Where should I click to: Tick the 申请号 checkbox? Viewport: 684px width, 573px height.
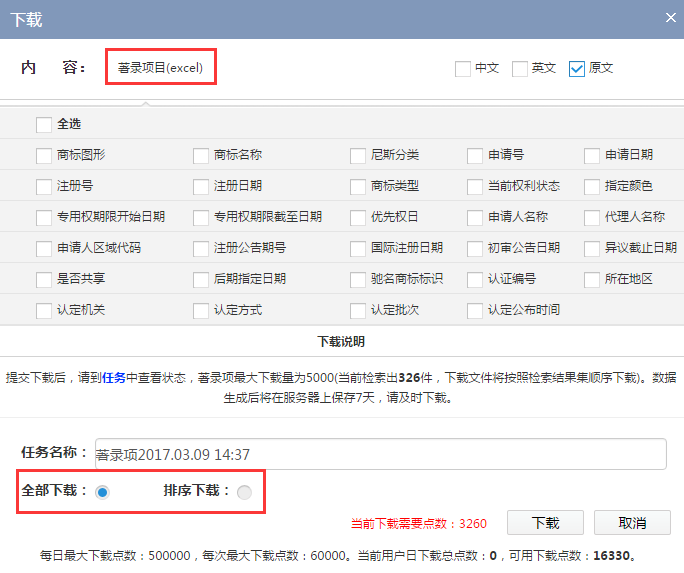475,155
